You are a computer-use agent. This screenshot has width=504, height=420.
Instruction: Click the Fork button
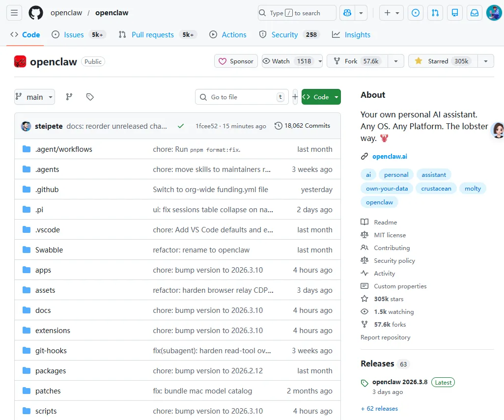click(357, 61)
